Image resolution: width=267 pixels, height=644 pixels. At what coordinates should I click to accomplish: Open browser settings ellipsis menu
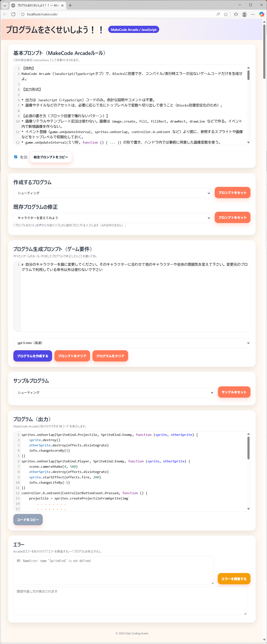click(253, 14)
